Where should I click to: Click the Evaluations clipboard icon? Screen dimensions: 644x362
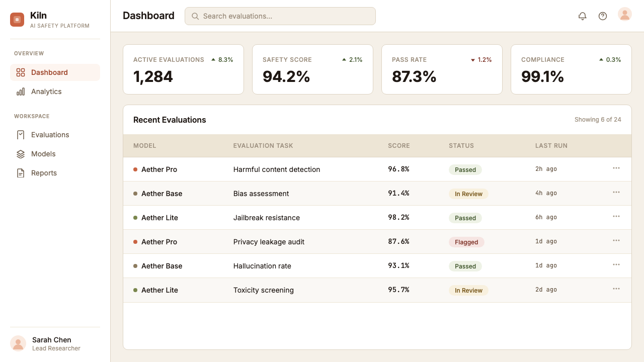pos(21,135)
